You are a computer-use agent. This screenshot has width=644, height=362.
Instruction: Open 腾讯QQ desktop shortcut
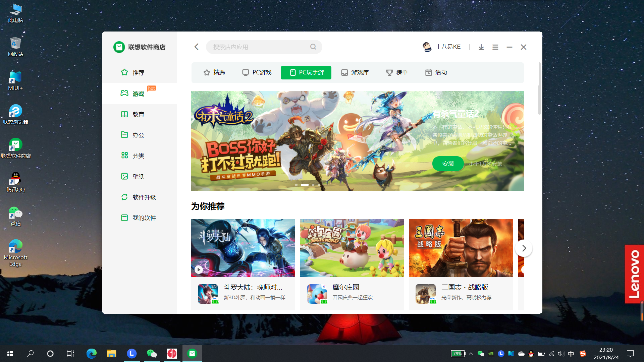(15, 182)
